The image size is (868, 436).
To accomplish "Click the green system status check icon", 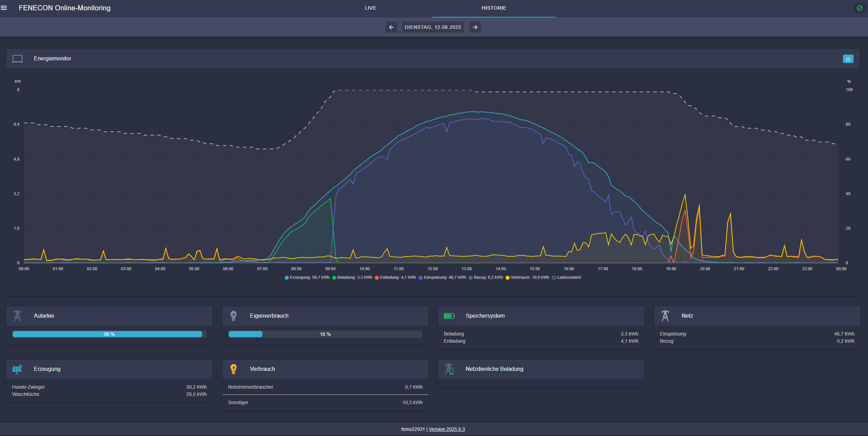I will click(x=859, y=8).
